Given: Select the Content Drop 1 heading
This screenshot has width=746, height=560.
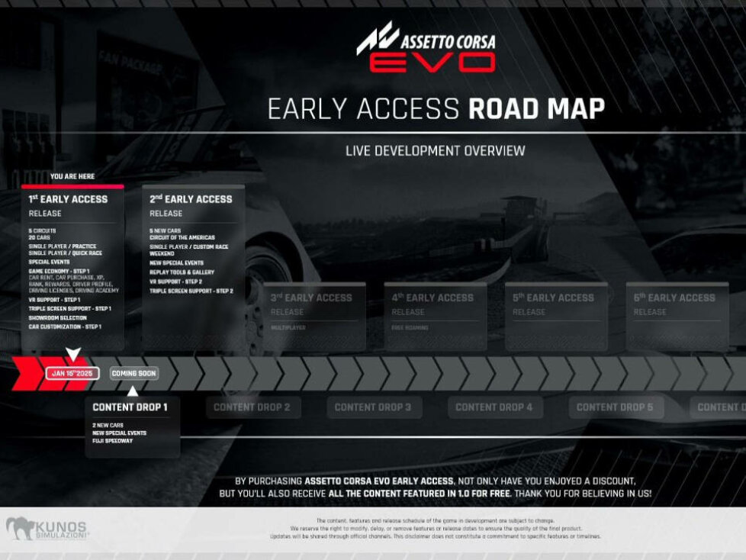Looking at the screenshot, I should 130,407.
